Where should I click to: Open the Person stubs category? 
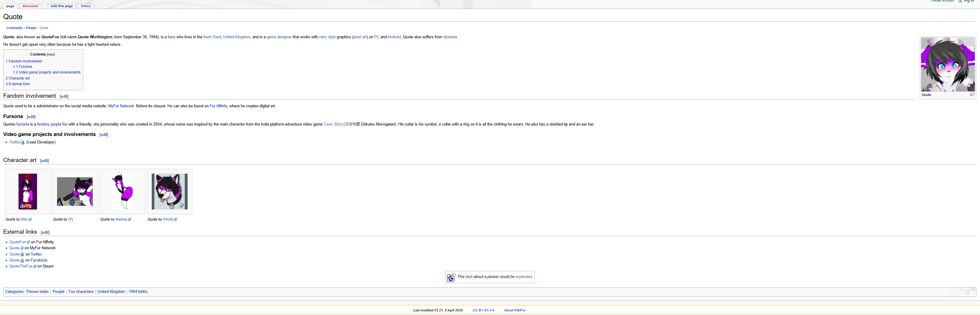pyautogui.click(x=37, y=292)
